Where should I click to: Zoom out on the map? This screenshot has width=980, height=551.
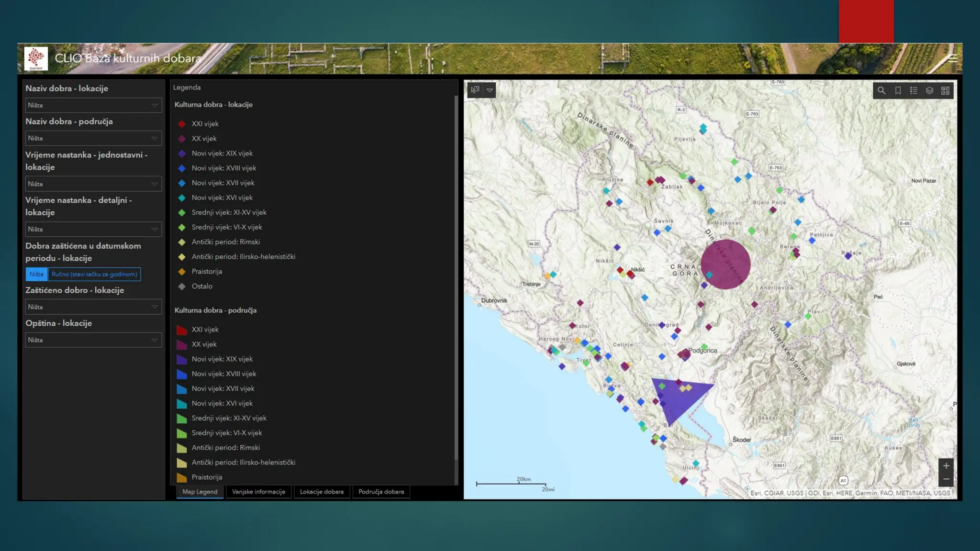point(946,479)
